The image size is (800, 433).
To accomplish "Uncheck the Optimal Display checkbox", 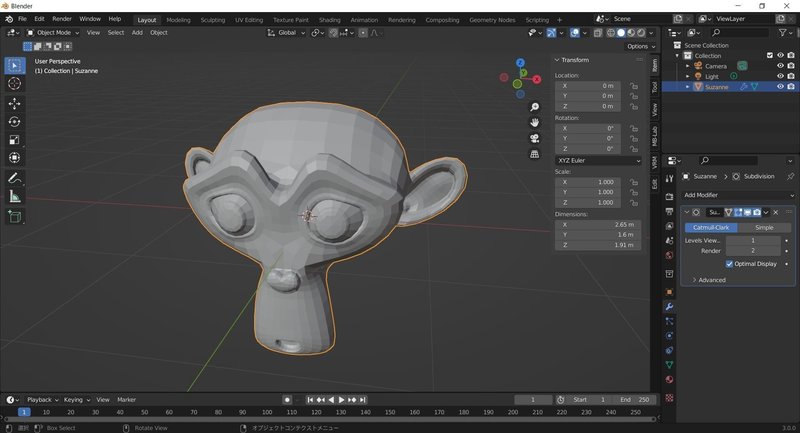I will [x=729, y=264].
